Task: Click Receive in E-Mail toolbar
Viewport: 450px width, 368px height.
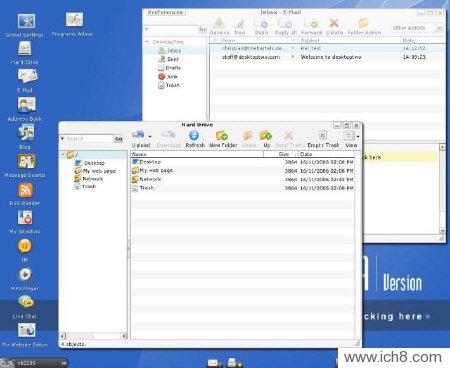Action: 219,27
